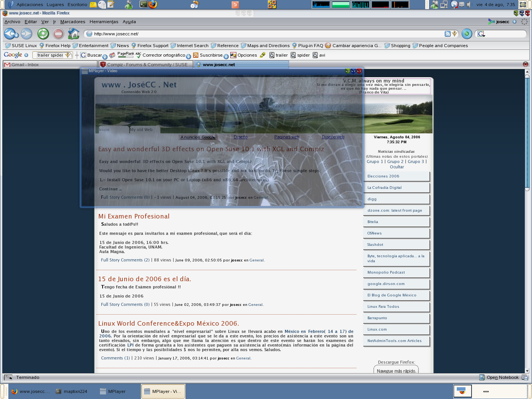The height and width of the screenshot is (399, 532).
Task: Open the Suscribirse dropdown arrow
Action: 226,57
